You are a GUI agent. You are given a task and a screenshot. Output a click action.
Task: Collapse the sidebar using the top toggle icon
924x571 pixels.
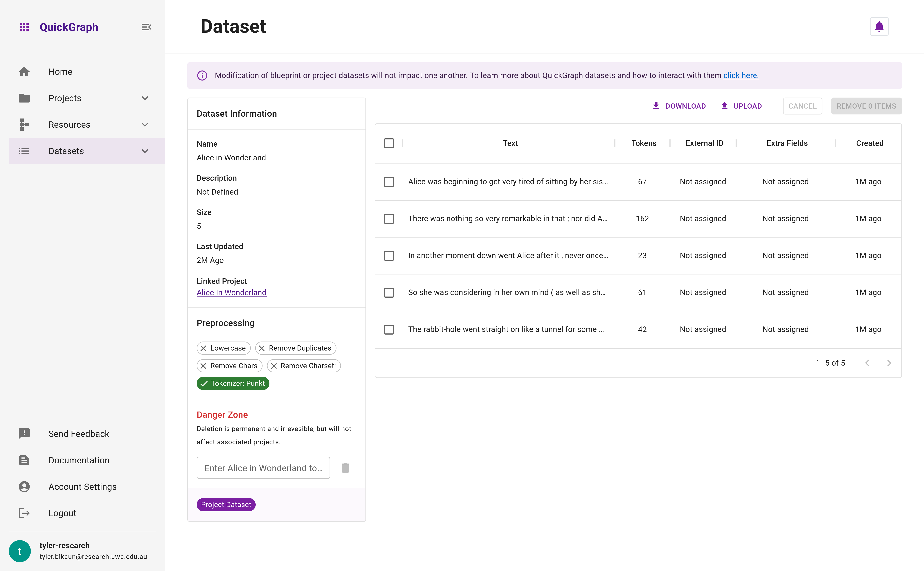[146, 27]
